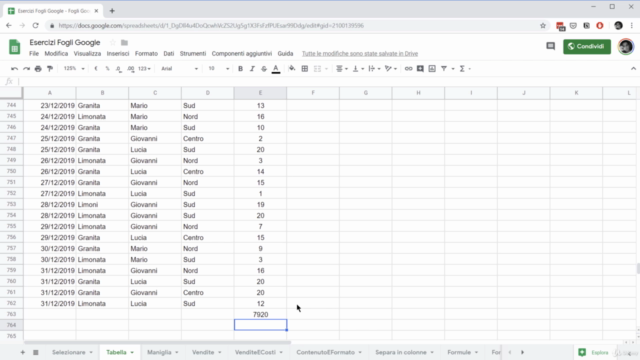Open the Componenti aggiuntivi menu
Viewport: 640px width, 360px height.
(x=242, y=53)
